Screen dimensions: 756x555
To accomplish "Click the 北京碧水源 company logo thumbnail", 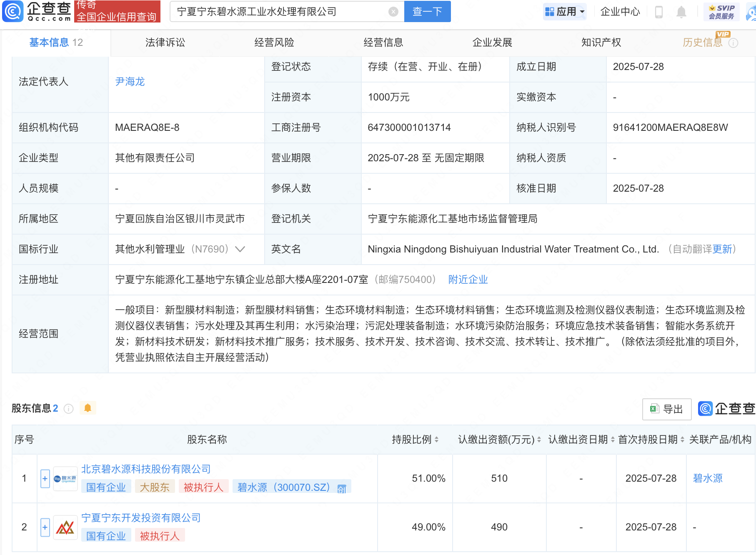I will 65,479.
